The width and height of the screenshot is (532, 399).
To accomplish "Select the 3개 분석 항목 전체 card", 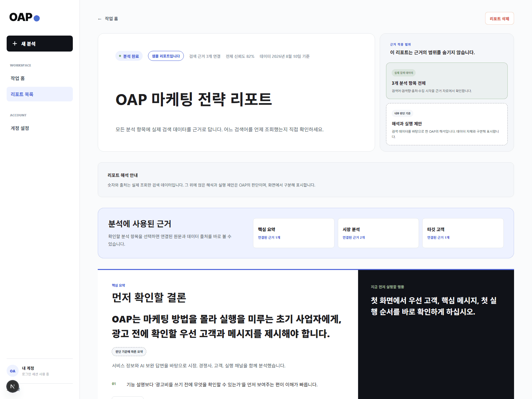I will coord(447,81).
